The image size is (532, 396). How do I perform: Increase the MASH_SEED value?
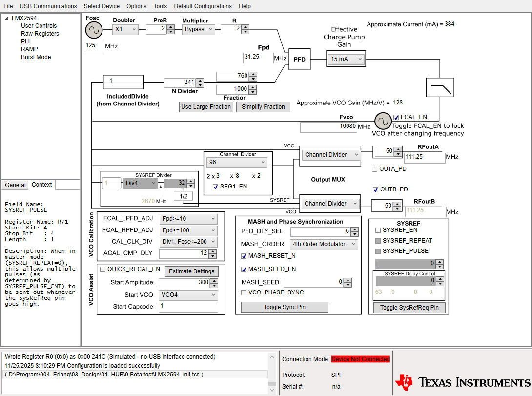tap(348, 280)
